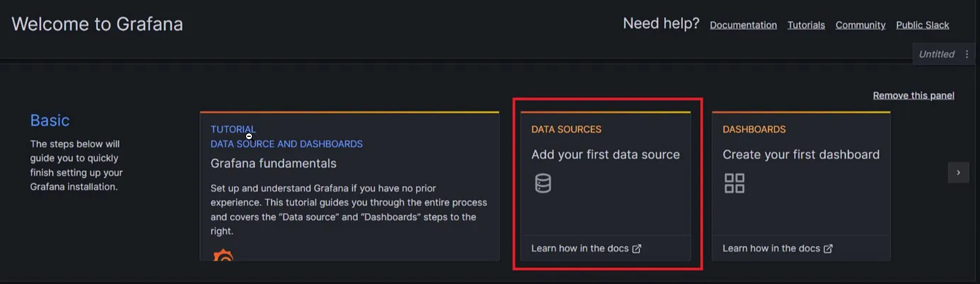980x284 pixels.
Task: Click Remove this panel
Action: pyautogui.click(x=913, y=96)
